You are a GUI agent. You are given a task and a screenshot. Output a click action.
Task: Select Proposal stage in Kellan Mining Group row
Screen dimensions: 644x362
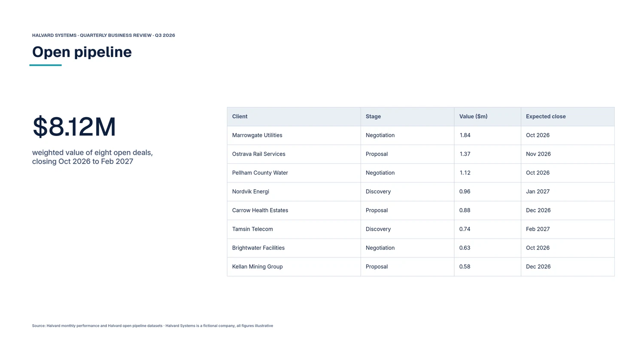click(x=407, y=267)
